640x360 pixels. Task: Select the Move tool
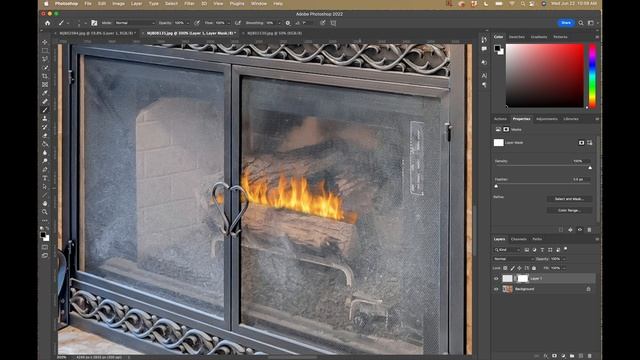tap(45, 42)
